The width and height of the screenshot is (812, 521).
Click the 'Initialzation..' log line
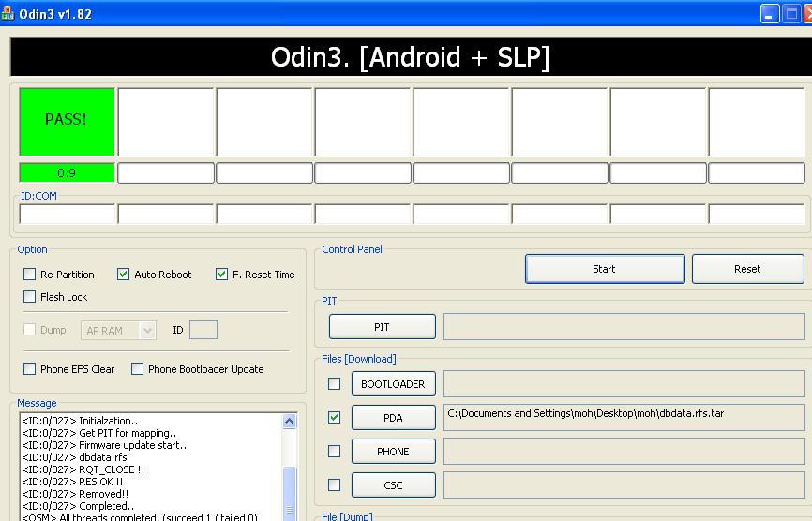80,421
